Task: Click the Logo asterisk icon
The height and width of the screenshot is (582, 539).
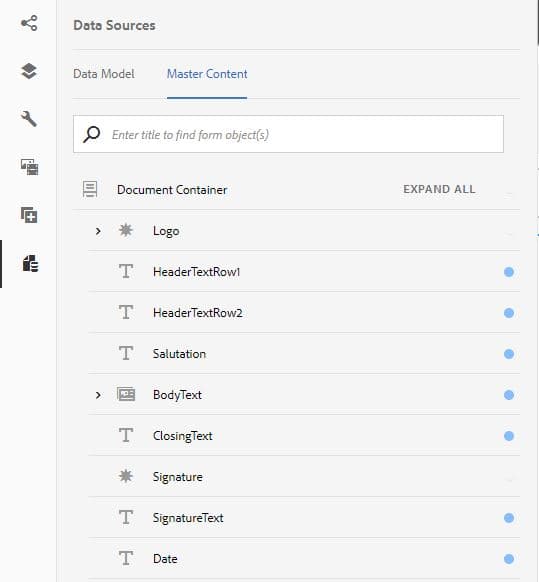Action: click(x=126, y=230)
